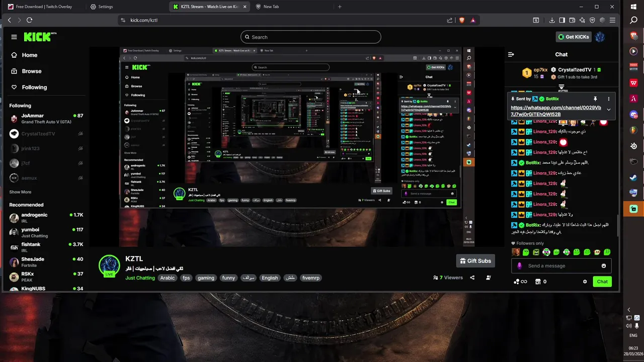Viewport: 644px width, 362px height.
Task: Expand Show More in Following list
Action: 20,192
